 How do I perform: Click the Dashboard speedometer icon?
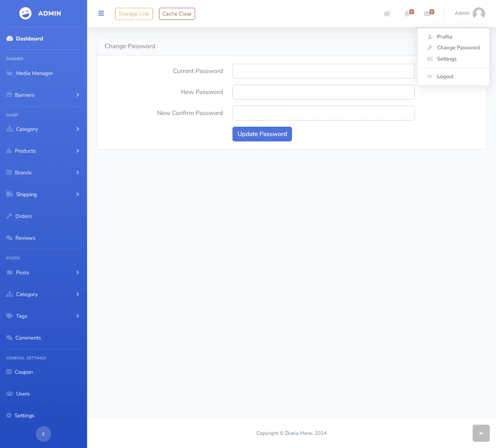tap(10, 39)
